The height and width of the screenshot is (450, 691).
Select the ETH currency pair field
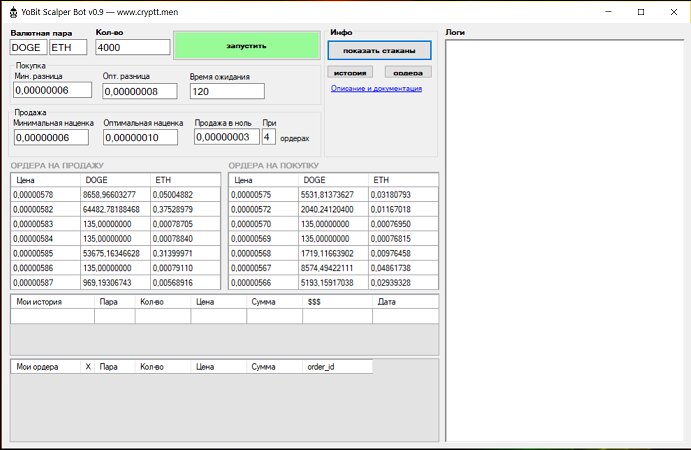point(68,47)
